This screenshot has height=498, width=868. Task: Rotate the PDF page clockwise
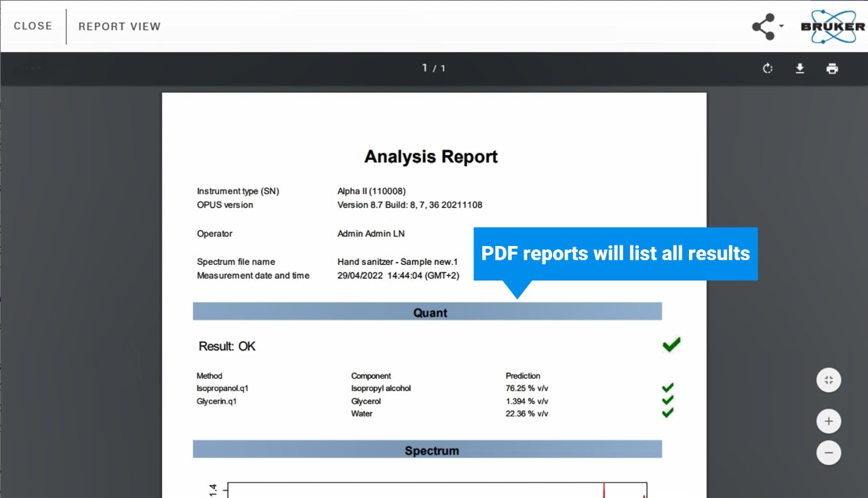768,68
